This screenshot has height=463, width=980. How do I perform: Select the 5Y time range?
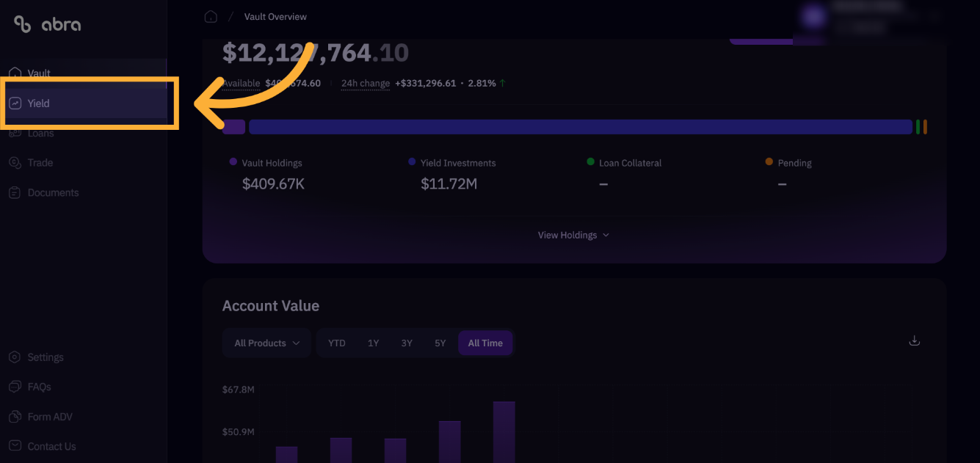[x=440, y=343]
